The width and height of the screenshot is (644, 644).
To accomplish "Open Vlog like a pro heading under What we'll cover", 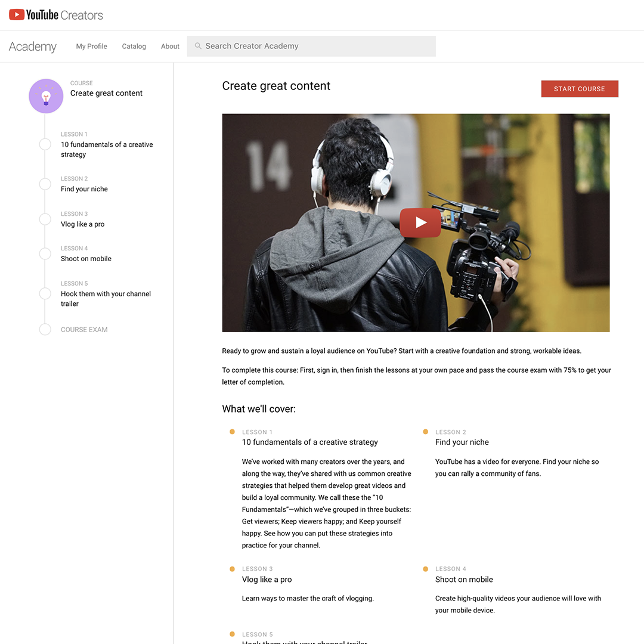I will pos(267,580).
